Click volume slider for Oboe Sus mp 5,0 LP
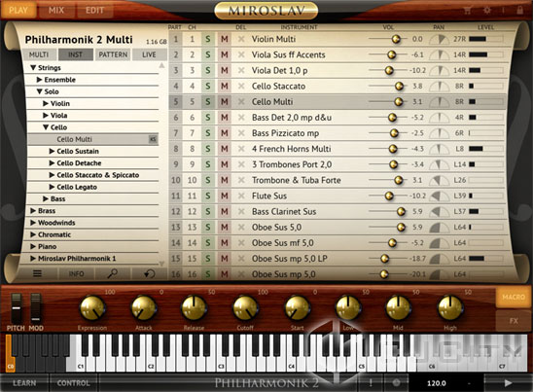This screenshot has height=392, width=533. pos(387,259)
